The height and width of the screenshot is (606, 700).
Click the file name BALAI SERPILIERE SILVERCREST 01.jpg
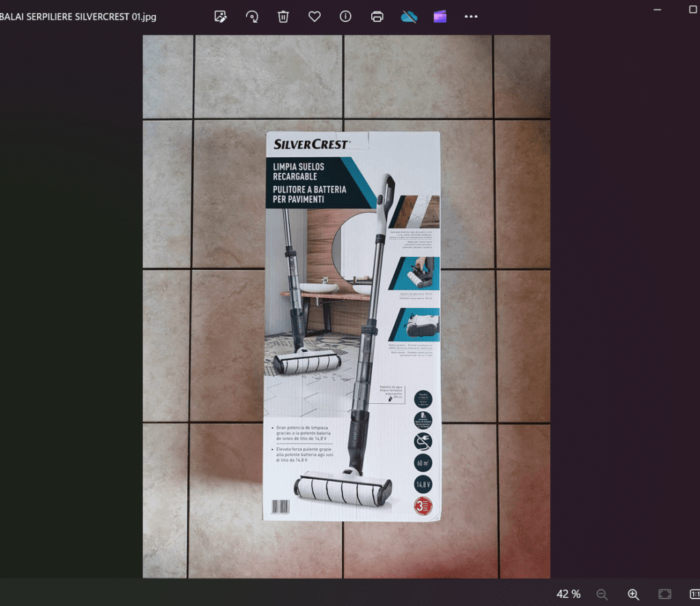pos(78,17)
